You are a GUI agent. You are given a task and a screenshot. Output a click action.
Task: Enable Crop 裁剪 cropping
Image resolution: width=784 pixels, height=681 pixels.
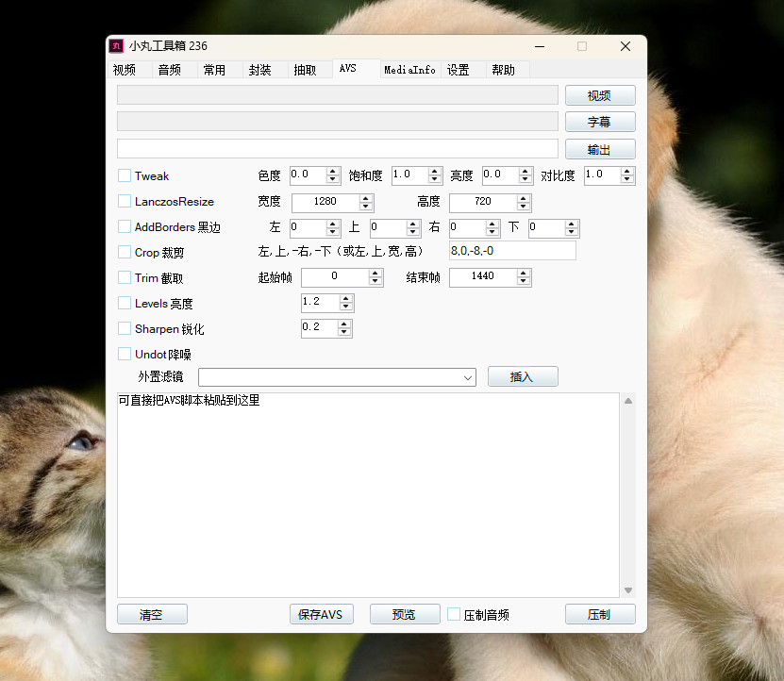pyautogui.click(x=124, y=253)
